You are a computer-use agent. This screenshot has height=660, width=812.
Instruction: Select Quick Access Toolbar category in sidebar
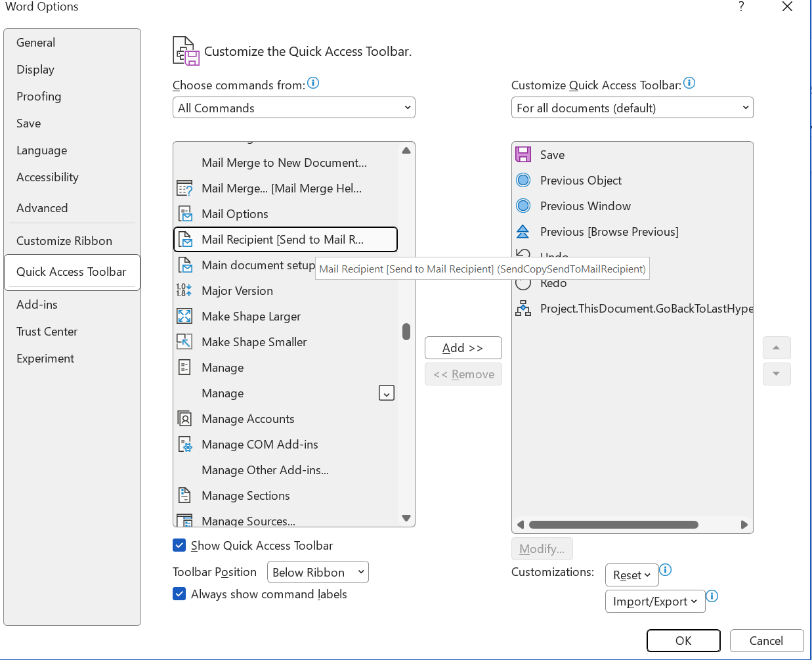[x=72, y=272]
